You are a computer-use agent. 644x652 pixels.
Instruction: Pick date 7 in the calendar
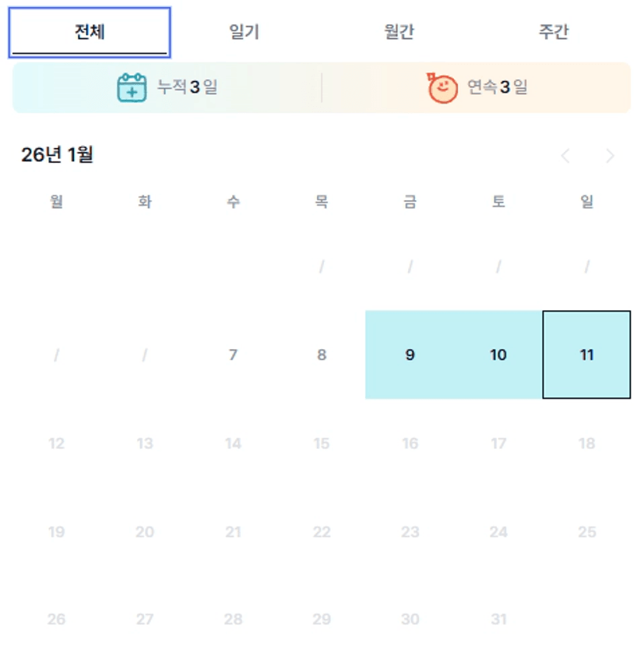[233, 355]
